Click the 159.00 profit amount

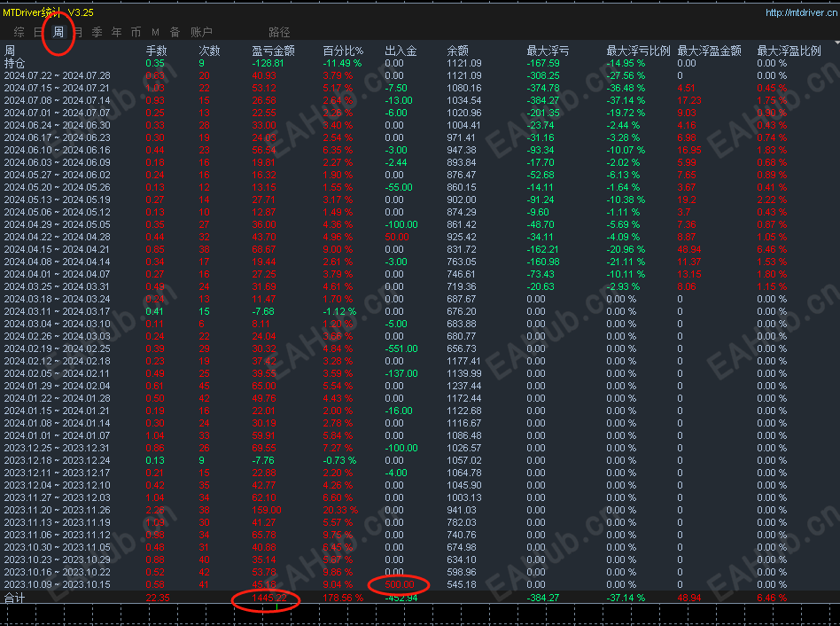267,510
